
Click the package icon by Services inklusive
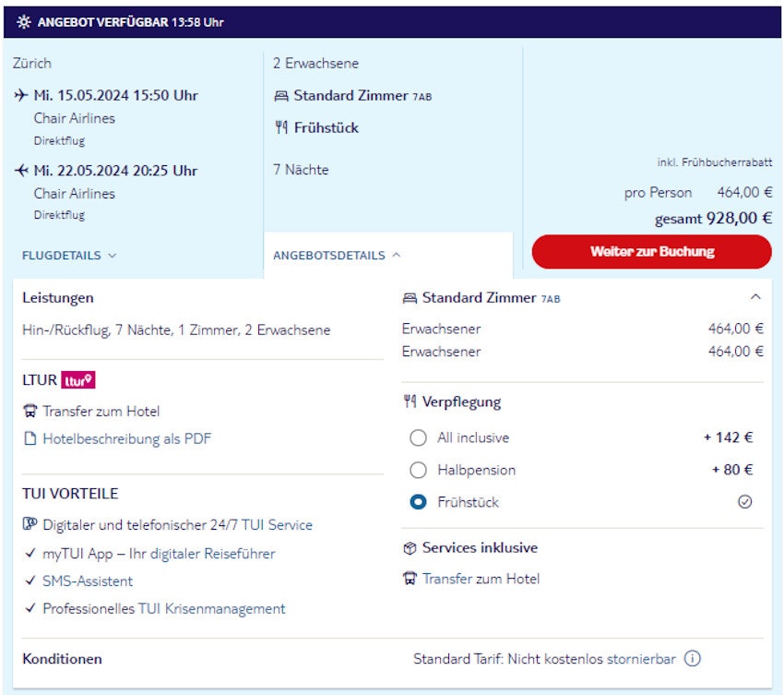point(410,548)
